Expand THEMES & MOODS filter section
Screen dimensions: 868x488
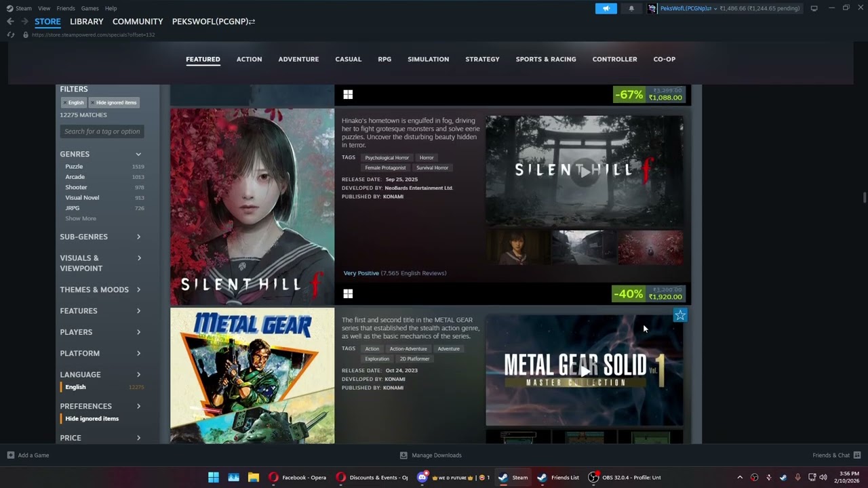(x=102, y=289)
